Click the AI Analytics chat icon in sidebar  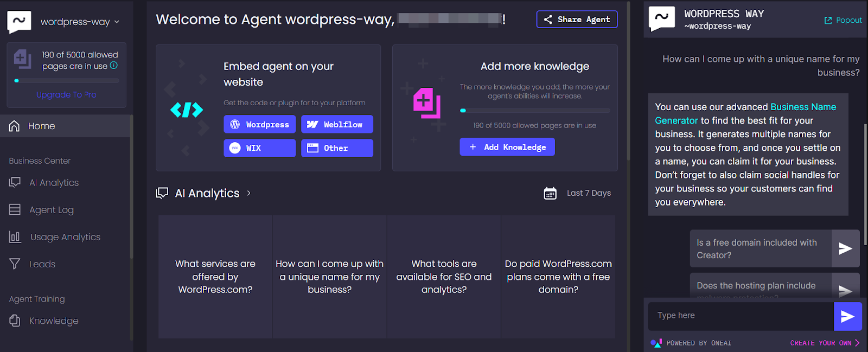pos(15,183)
